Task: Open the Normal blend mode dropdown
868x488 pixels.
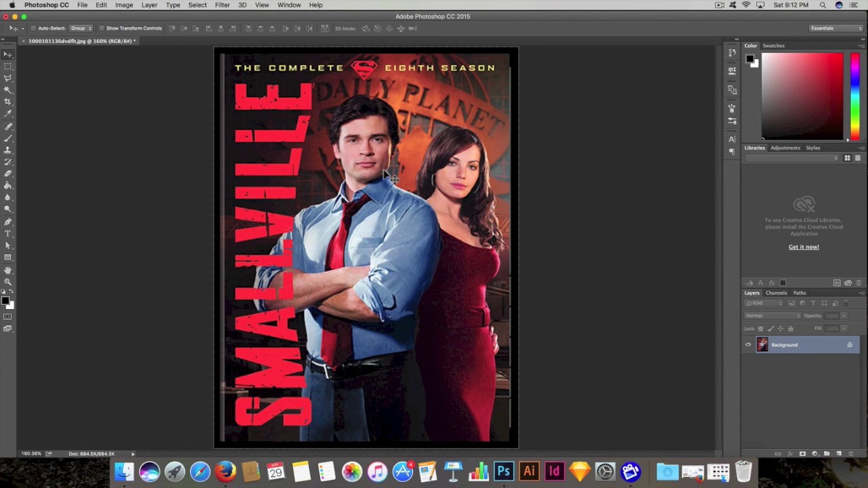Action: 772,316
